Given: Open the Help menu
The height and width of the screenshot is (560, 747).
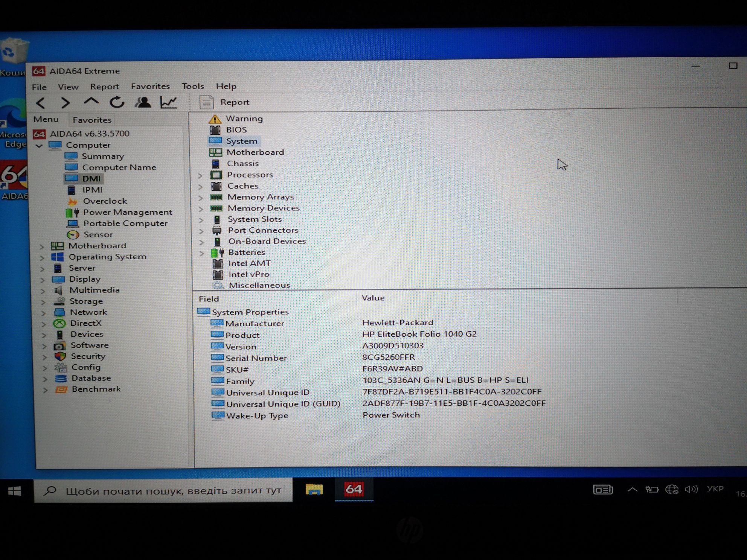Looking at the screenshot, I should 226,86.
